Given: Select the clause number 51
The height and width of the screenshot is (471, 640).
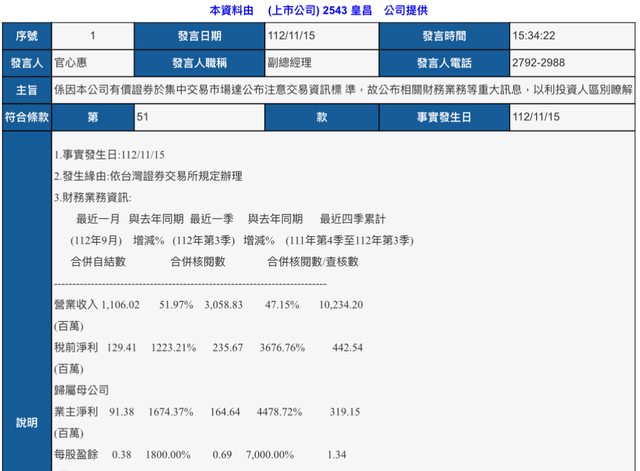Looking at the screenshot, I should click(145, 116).
